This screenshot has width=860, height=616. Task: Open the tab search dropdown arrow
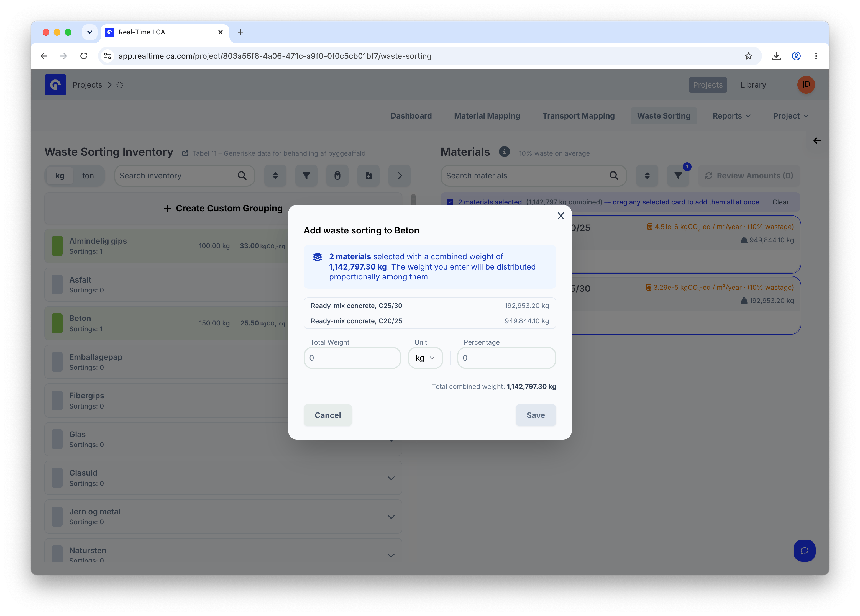[89, 32]
